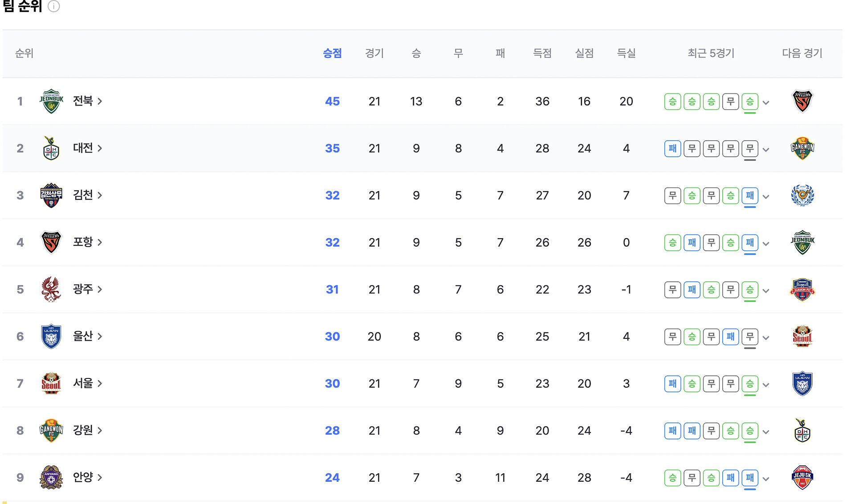Open the 울산 team page link

click(87, 336)
